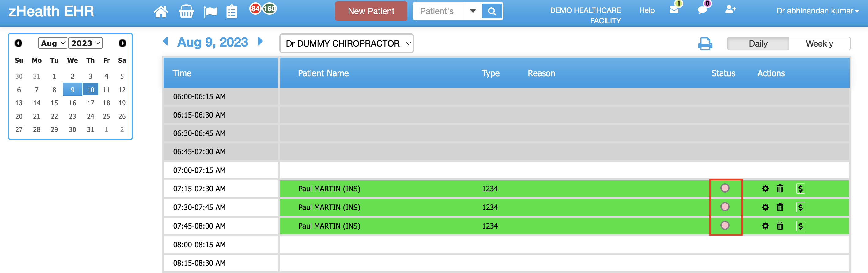868x273 pixels.
Task: Select August 16 in mini calendar
Action: coord(72,103)
